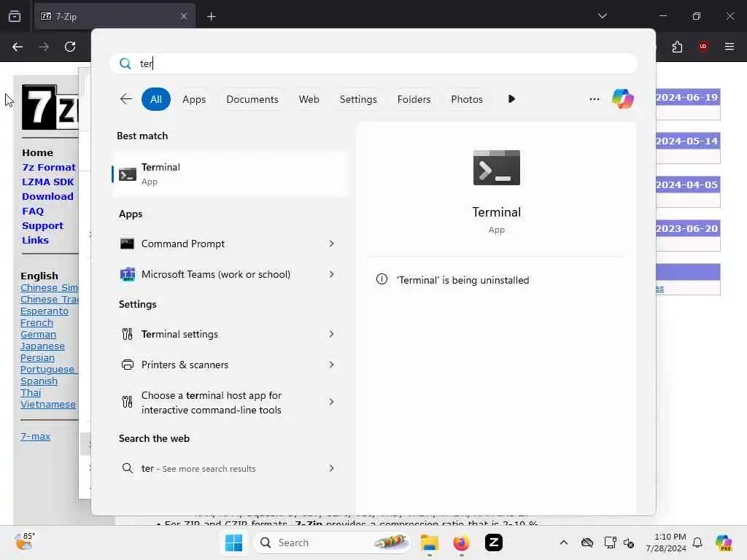Go back with the search panel arrow
The width and height of the screenshot is (747, 560).
[x=125, y=99]
